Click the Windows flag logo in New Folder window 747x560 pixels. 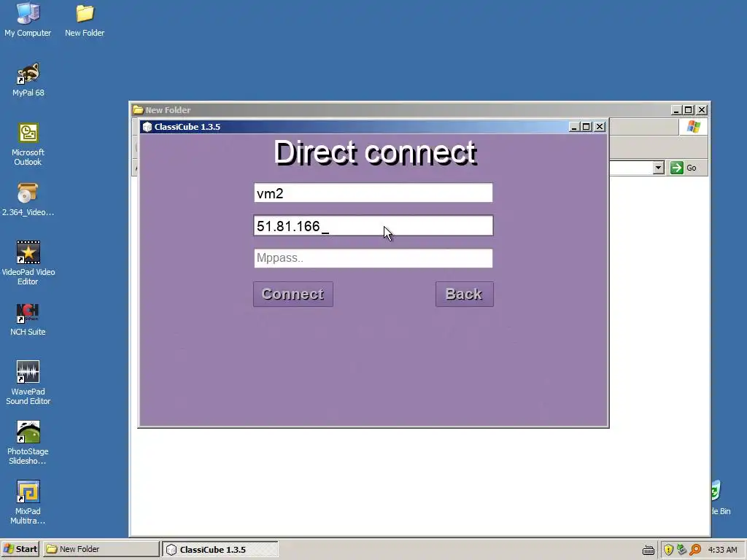point(693,127)
